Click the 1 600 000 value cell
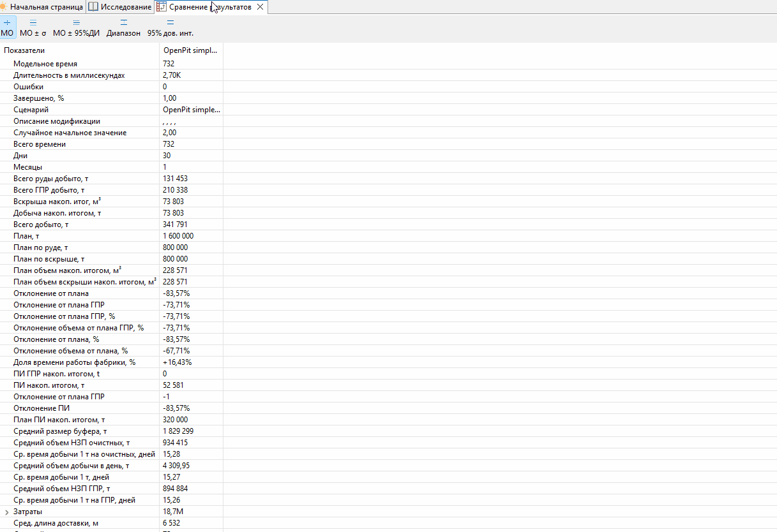The width and height of the screenshot is (777, 532). (192, 236)
